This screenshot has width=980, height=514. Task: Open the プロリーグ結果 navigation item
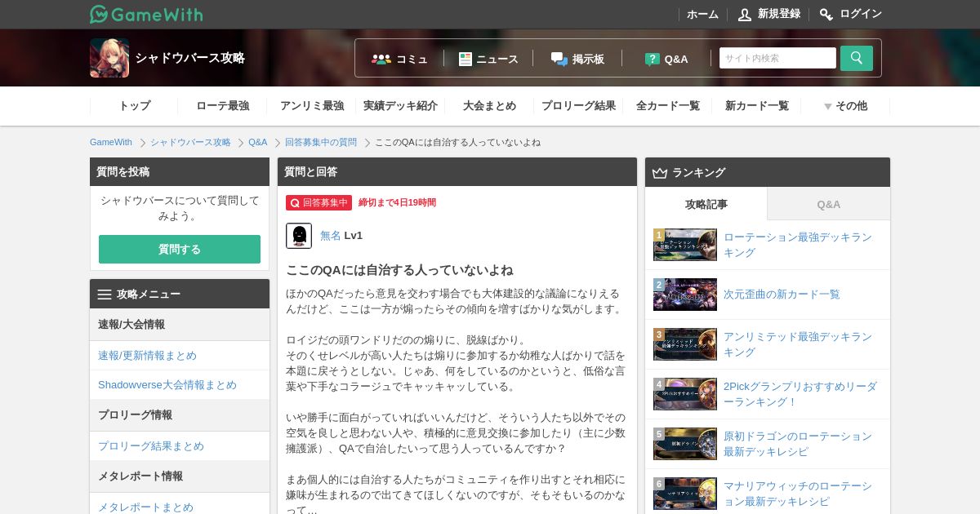coord(578,106)
